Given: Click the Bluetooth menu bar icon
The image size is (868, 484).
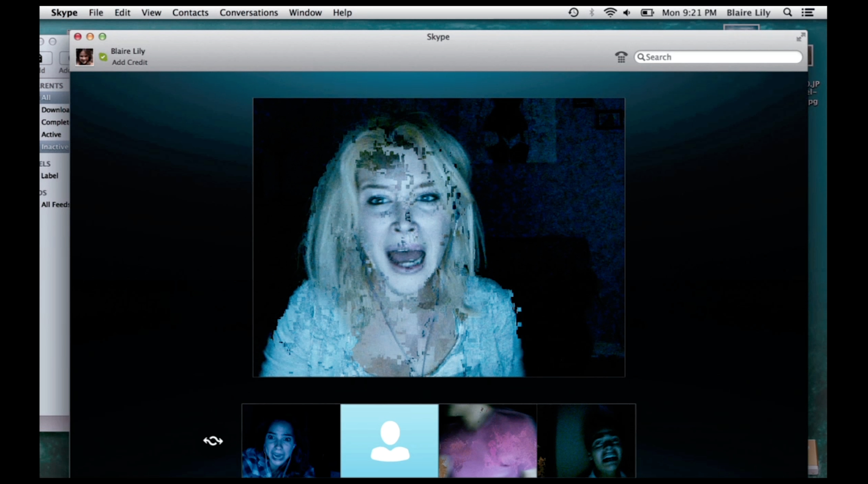Looking at the screenshot, I should pyautogui.click(x=591, y=13).
